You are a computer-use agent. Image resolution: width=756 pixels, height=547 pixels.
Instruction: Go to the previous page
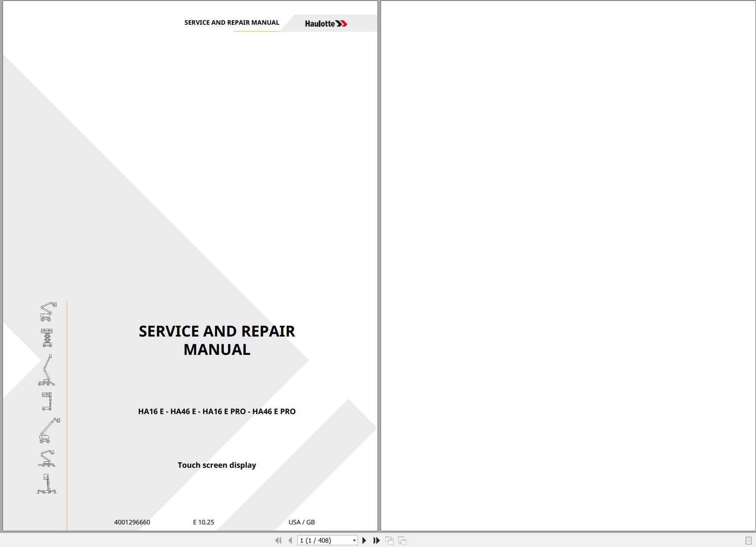(290, 540)
